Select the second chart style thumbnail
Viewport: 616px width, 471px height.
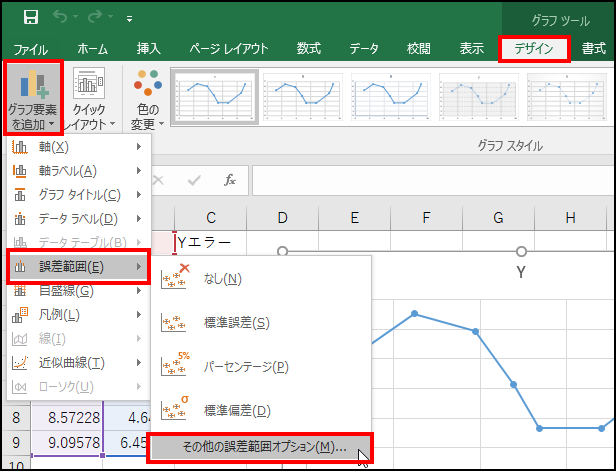tap(302, 97)
